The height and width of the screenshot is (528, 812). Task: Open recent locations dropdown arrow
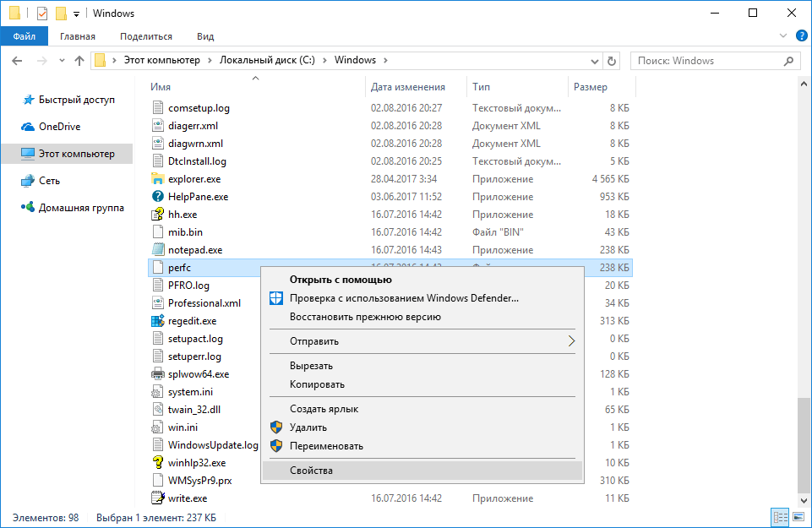(63, 61)
